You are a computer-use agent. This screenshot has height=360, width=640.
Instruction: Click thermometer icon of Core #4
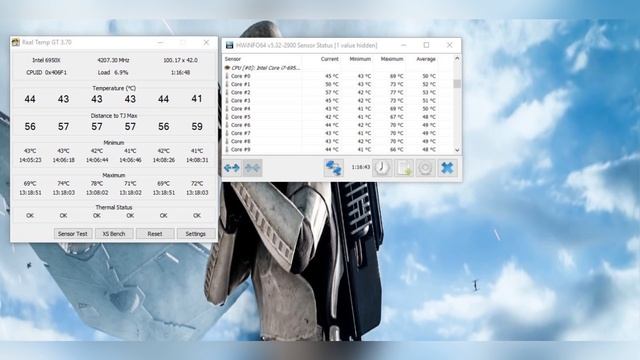pos(227,109)
